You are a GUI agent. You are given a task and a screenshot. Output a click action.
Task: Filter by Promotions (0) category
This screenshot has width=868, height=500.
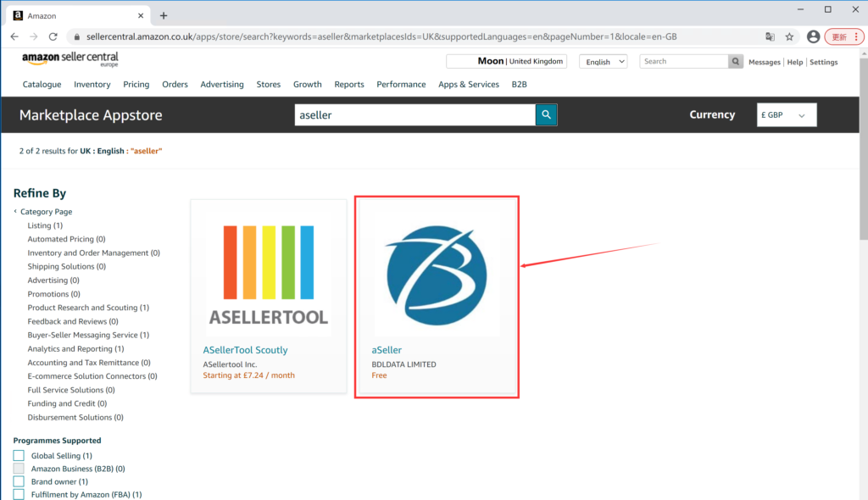(53, 294)
